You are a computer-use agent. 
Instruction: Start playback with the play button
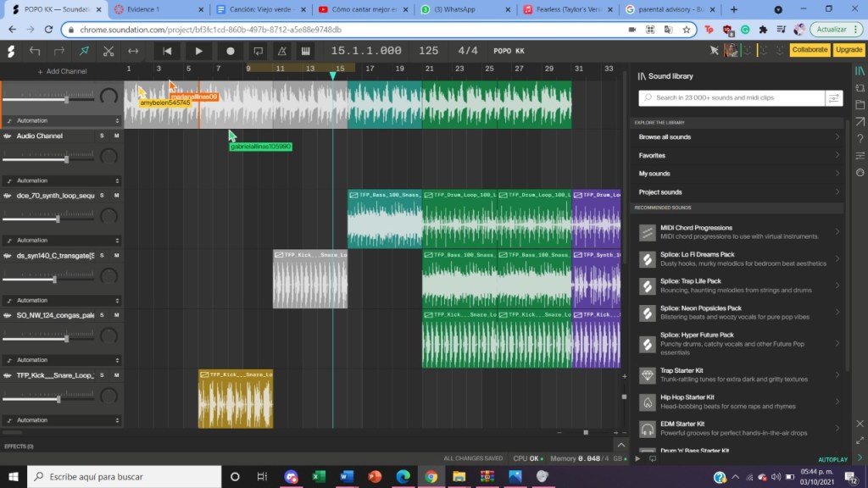pyautogui.click(x=198, y=51)
